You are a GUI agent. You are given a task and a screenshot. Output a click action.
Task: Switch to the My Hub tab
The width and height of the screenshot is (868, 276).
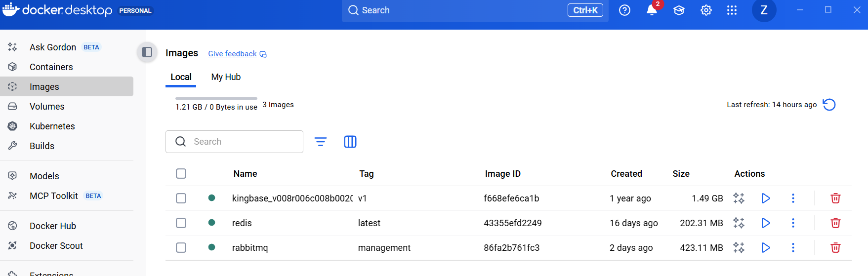click(x=226, y=77)
